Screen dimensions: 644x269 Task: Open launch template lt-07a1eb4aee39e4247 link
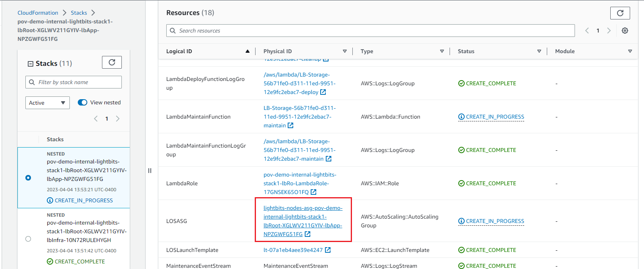pyautogui.click(x=293, y=250)
